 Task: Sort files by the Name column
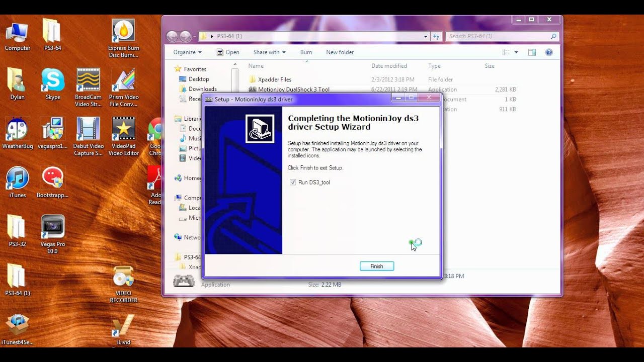[x=256, y=66]
